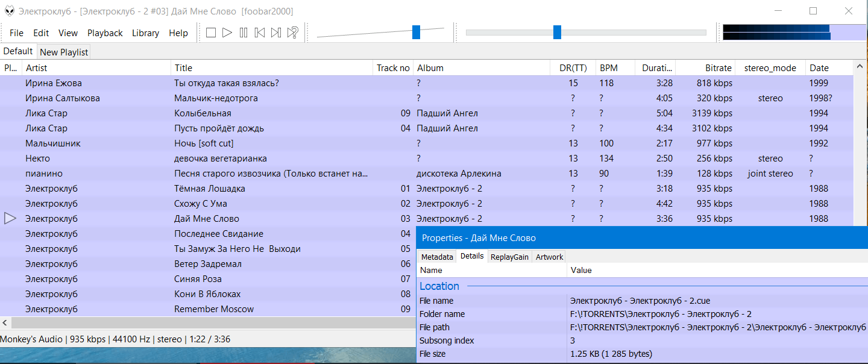The image size is (868, 364).
Task: Pause the current track
Action: tap(244, 33)
